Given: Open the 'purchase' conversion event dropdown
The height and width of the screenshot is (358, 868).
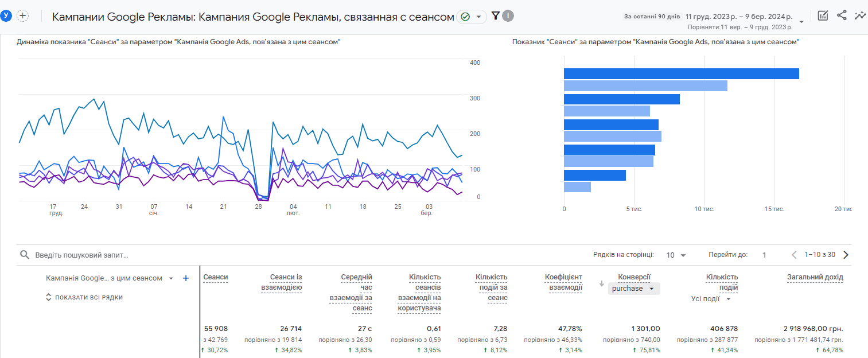Looking at the screenshot, I should click(634, 289).
